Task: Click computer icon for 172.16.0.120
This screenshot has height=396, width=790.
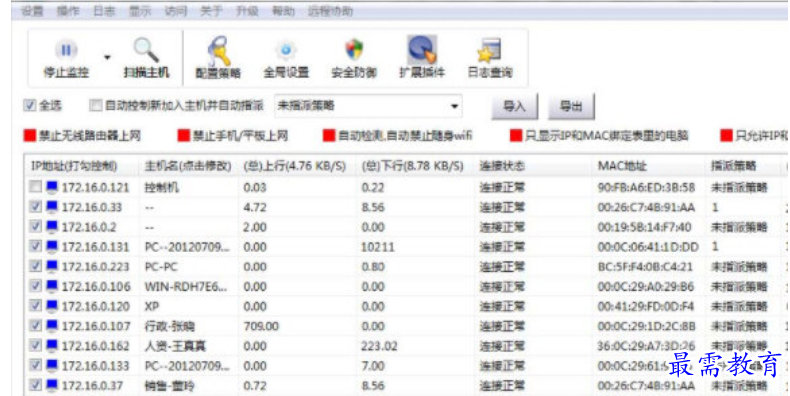Action: coord(52,306)
